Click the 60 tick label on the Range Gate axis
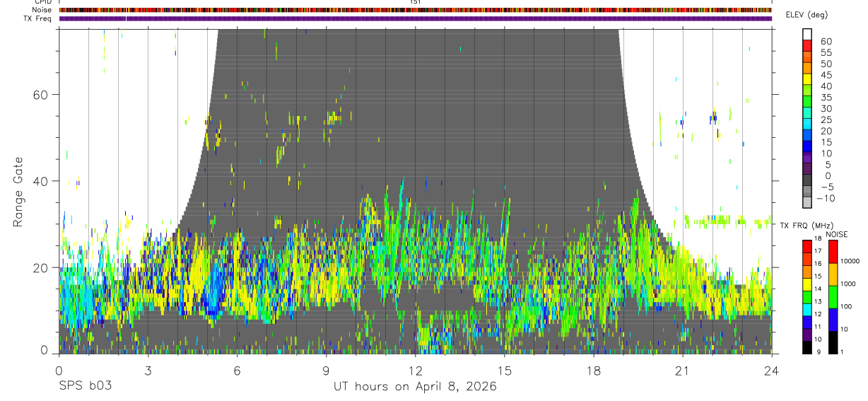 pyautogui.click(x=40, y=95)
